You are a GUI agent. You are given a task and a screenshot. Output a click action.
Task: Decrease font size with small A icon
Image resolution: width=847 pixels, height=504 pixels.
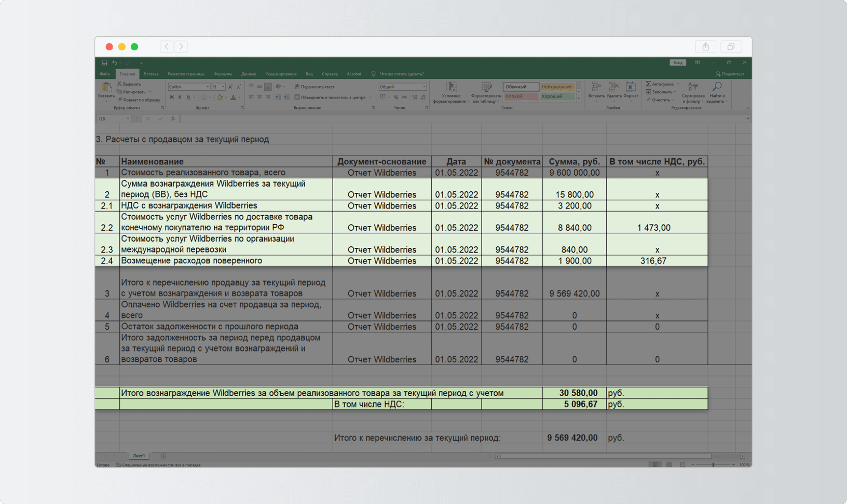pos(239,87)
